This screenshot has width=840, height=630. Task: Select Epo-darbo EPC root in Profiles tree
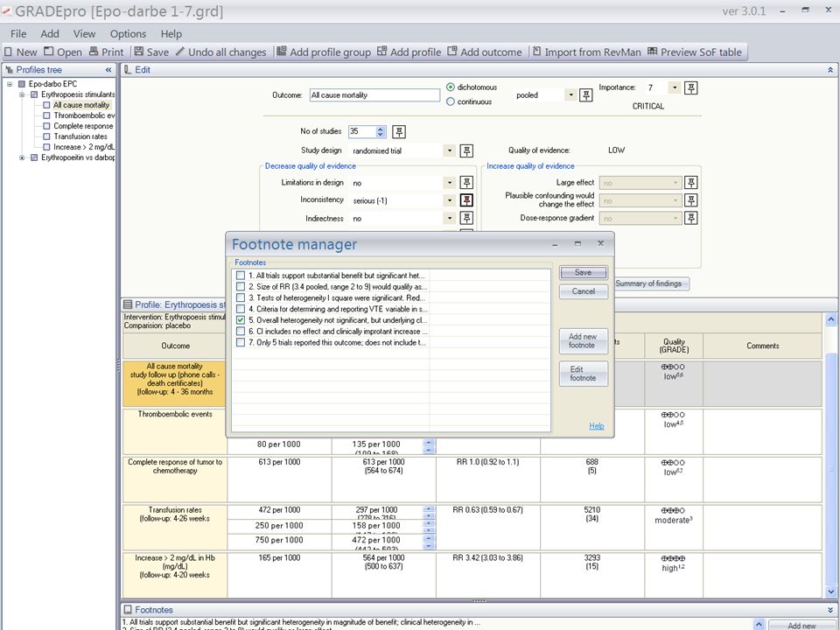(x=52, y=84)
